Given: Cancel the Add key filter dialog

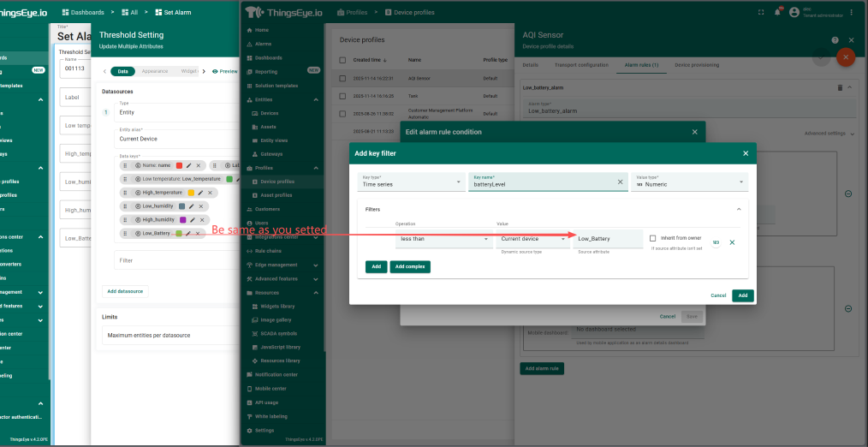Looking at the screenshot, I should (x=718, y=295).
